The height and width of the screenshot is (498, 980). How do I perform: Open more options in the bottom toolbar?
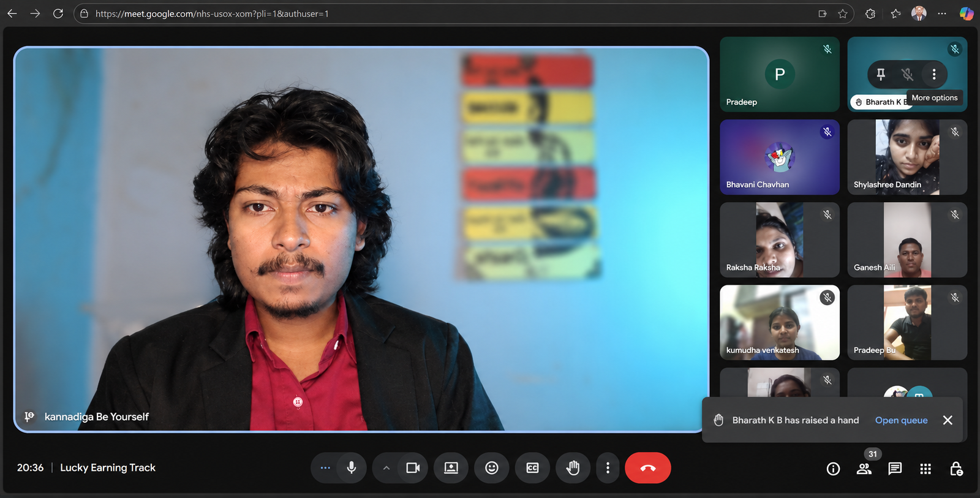coord(608,468)
